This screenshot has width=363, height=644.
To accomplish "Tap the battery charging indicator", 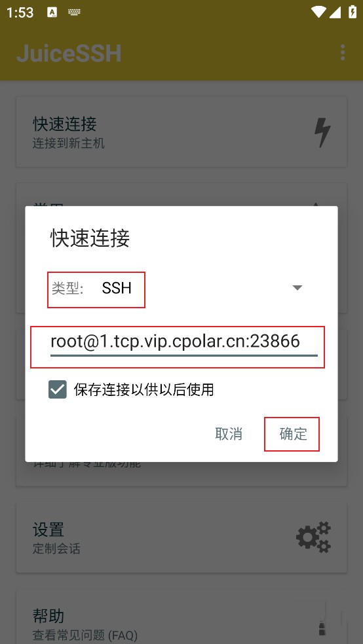I will 353,12.
